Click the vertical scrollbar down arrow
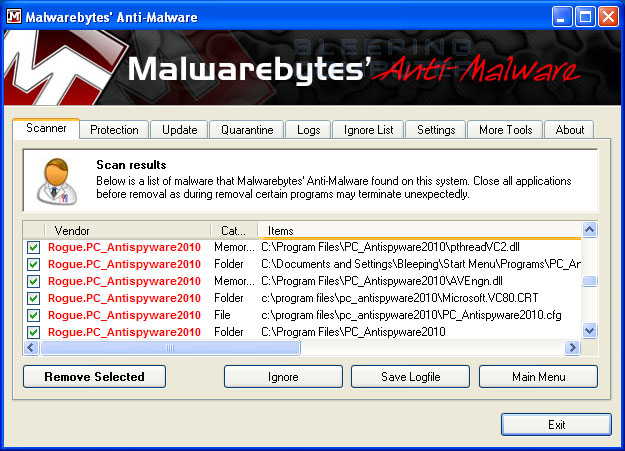Viewport: 625px width, 451px height. pos(590,331)
